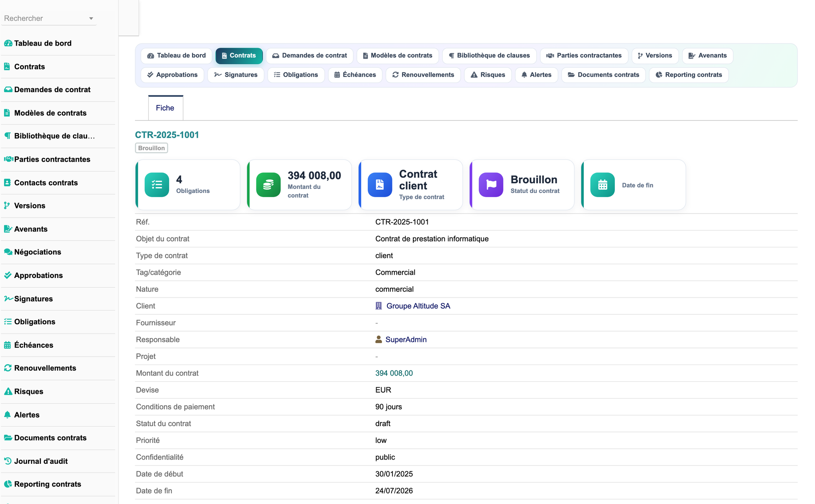Viewport: 815px width, 504px height.
Task: Switch to Parties contractantes top tab
Action: 584,56
